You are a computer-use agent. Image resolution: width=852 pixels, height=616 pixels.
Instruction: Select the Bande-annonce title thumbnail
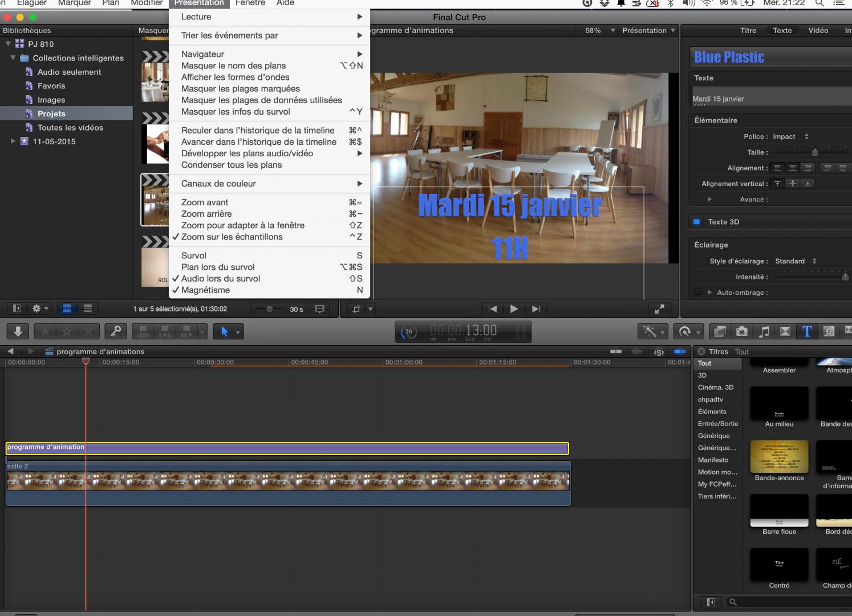779,457
